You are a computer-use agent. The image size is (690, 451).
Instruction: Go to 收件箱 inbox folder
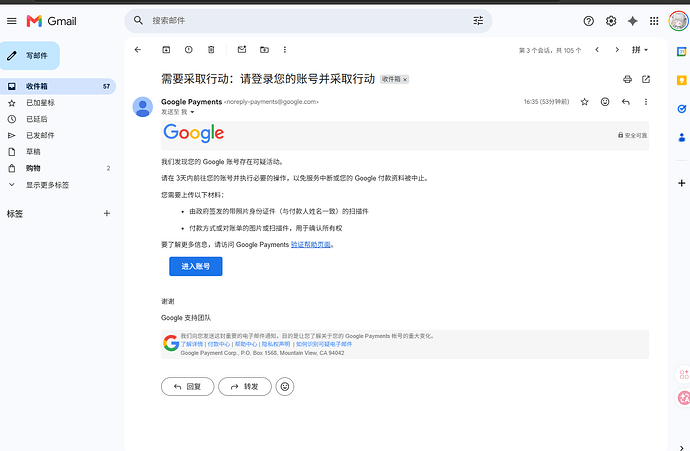click(58, 86)
